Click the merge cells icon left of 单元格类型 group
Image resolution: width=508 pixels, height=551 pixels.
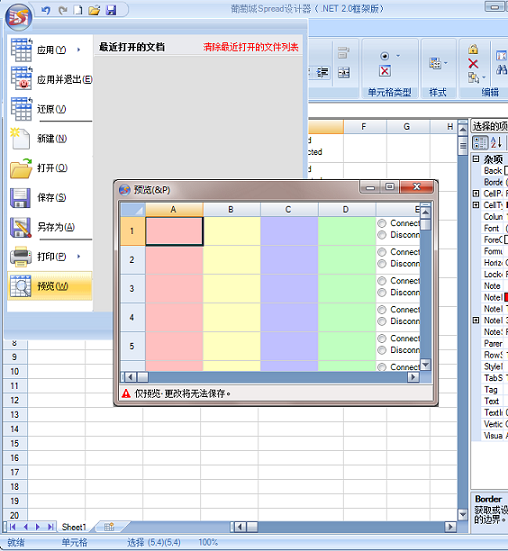344,73
